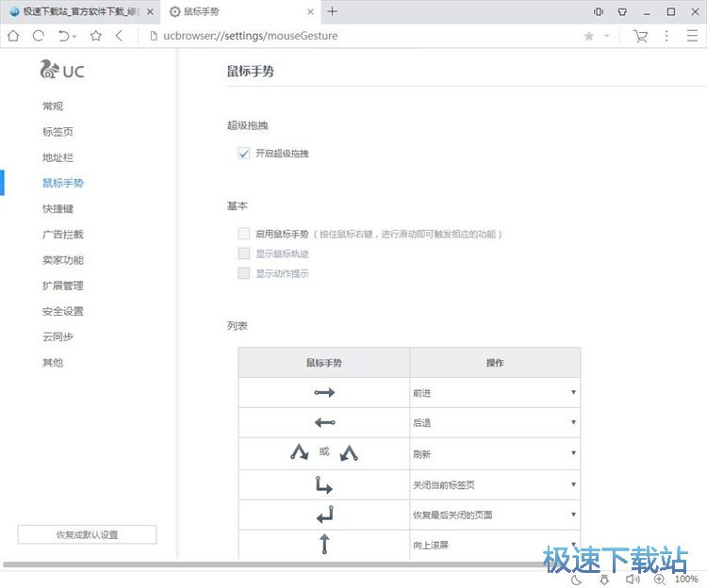Screen dimensions: 707x588
Task: Uncheck 开启超级拖拽 checkbox
Action: 243,154
